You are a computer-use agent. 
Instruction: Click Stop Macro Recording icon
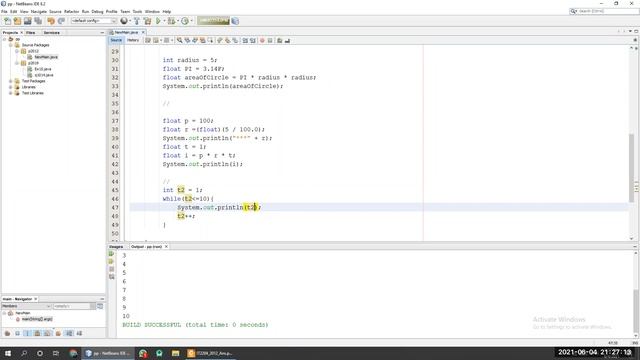pyautogui.click(x=270, y=40)
